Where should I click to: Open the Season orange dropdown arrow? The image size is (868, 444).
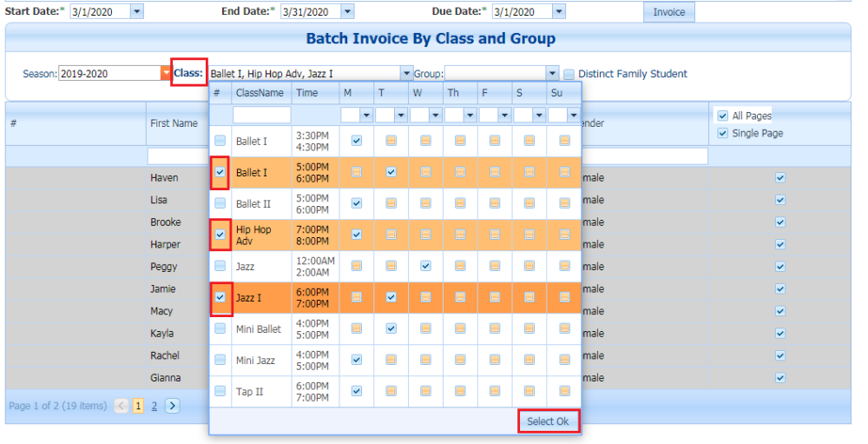tap(166, 73)
